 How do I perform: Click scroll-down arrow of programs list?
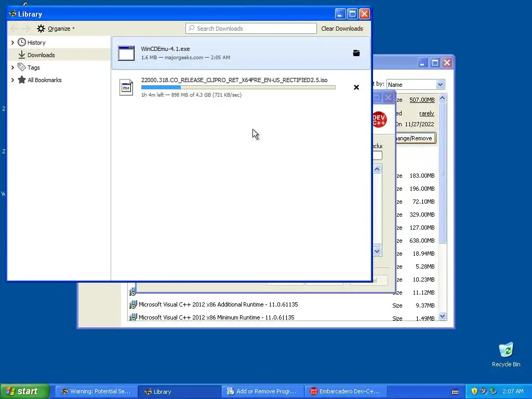pyautogui.click(x=443, y=316)
